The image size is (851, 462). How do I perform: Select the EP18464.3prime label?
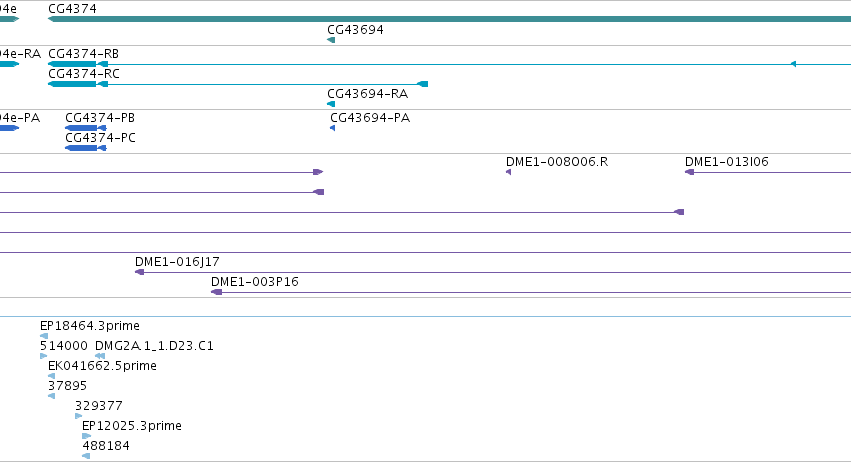coord(90,326)
